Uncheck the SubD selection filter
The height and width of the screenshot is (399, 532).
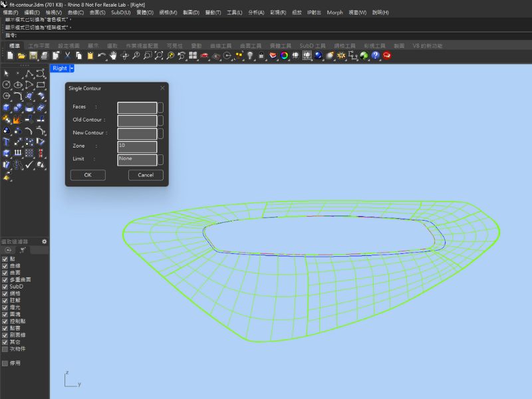[x=5, y=287]
